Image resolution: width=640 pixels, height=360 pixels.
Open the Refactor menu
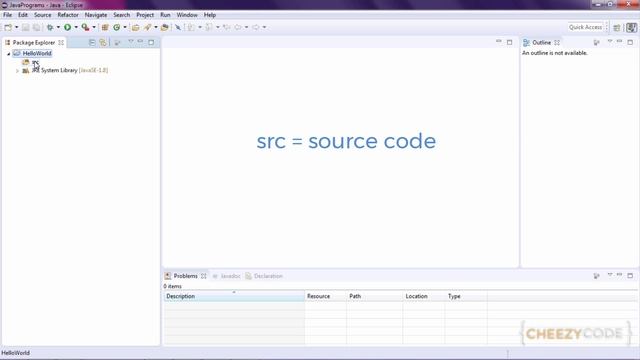68,15
